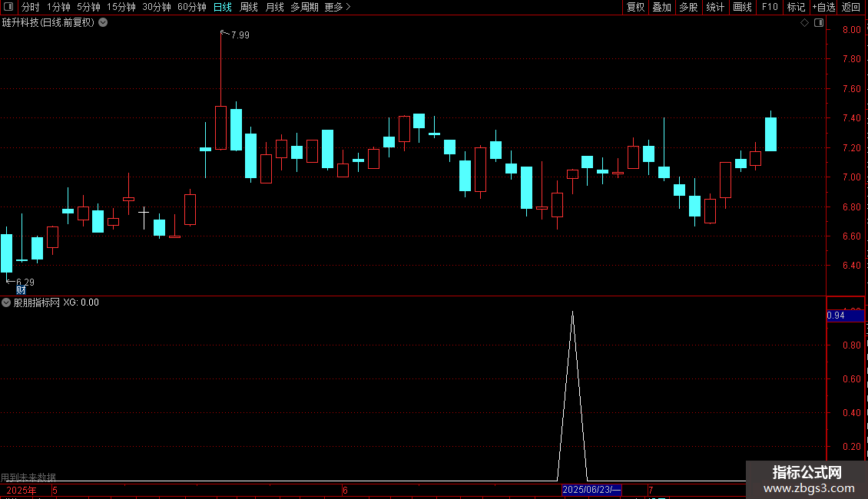Viewport: 868px width, 499px height.
Task: Click the 0.94 indicator axis value box
Action: coord(845,316)
